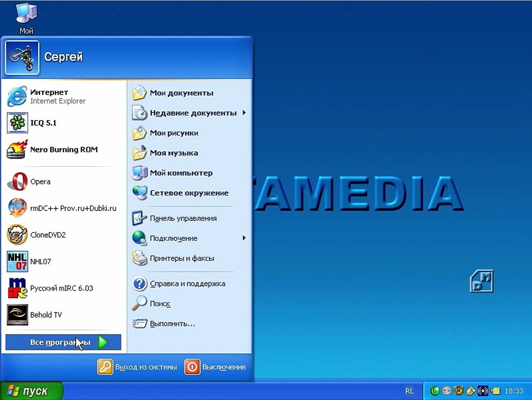Click crossed-out shield tray icon

click(x=459, y=390)
